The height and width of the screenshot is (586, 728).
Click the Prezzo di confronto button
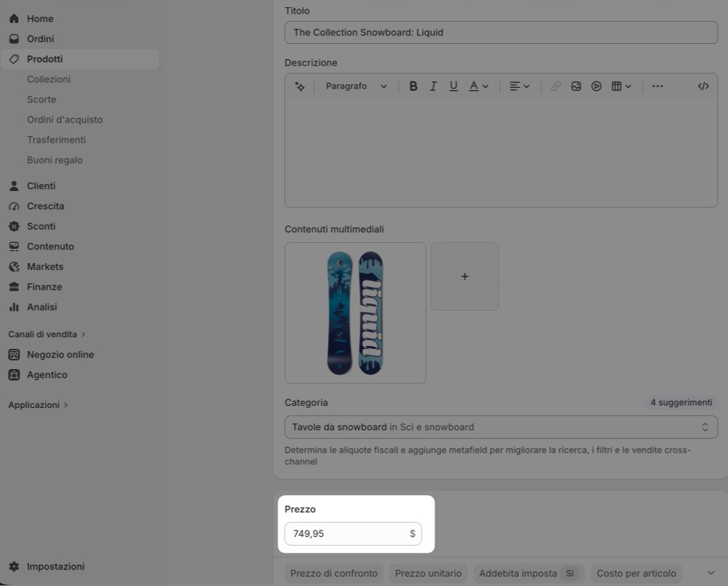334,574
